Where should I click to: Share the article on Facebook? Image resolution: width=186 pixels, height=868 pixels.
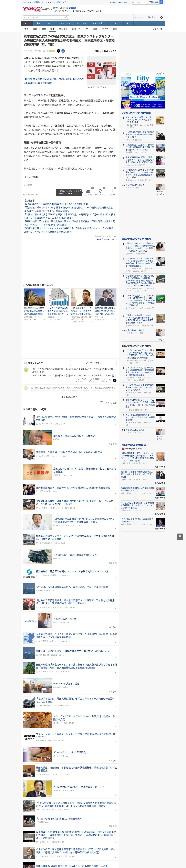(63, 51)
